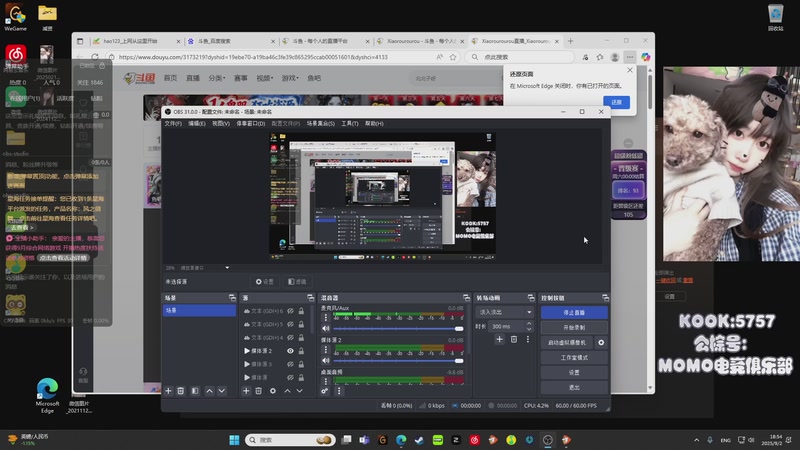Image resolution: width=800 pixels, height=450 pixels.
Task: Click the 启动虚拟摄像机 virtual camera button
Action: (567, 342)
